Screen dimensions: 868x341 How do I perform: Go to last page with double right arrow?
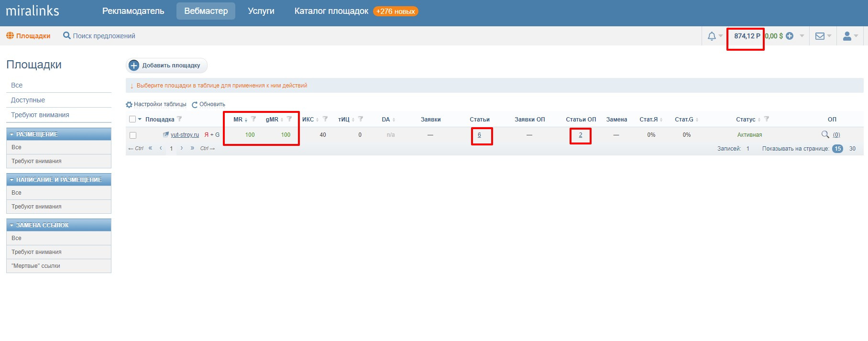[192, 148]
